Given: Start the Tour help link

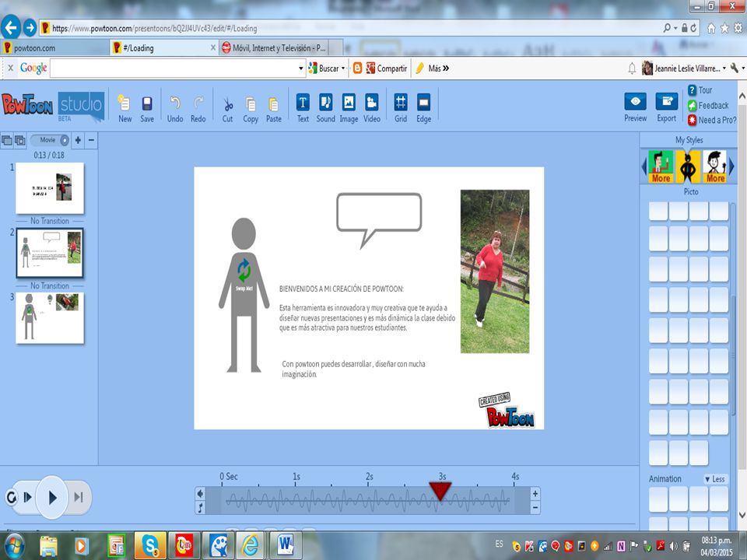Looking at the screenshot, I should coord(700,90).
